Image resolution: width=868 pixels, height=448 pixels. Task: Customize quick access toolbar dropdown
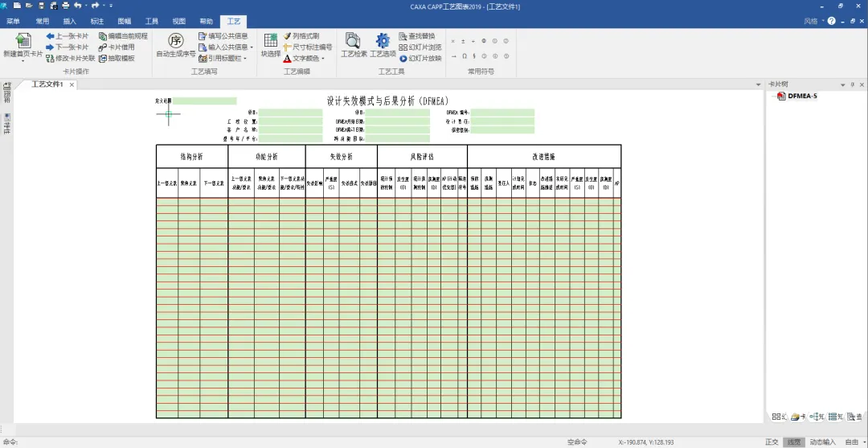pos(111,5)
